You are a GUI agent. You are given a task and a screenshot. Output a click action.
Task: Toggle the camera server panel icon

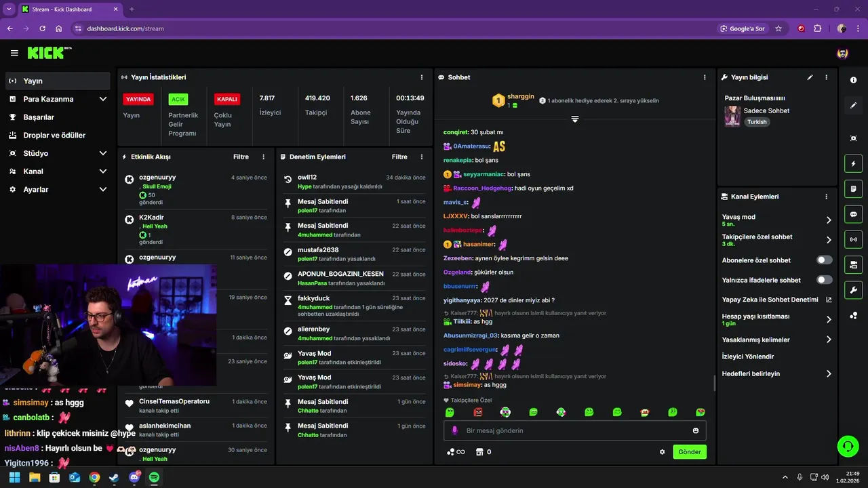coord(853,264)
